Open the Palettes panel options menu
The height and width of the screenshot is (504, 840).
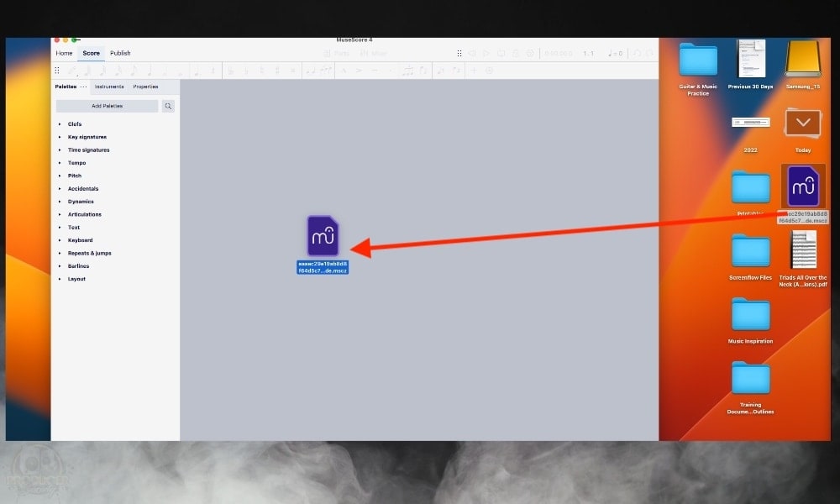[x=83, y=87]
